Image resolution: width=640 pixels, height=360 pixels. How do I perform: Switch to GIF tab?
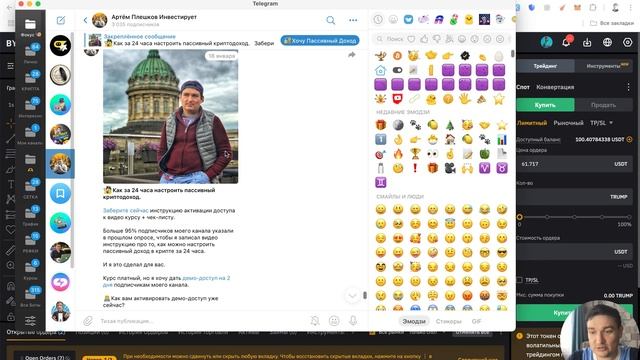click(476, 321)
